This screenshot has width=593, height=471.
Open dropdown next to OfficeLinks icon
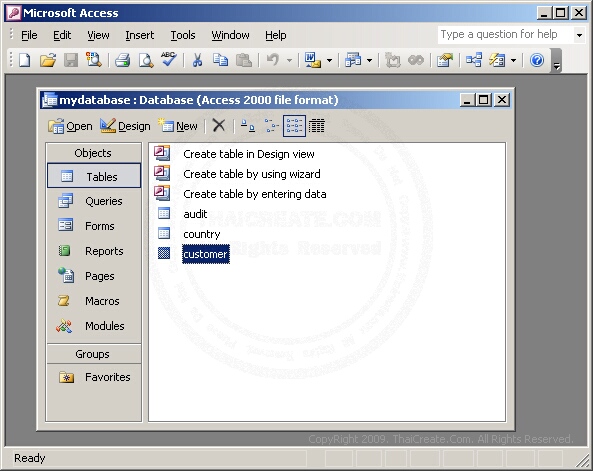point(329,60)
